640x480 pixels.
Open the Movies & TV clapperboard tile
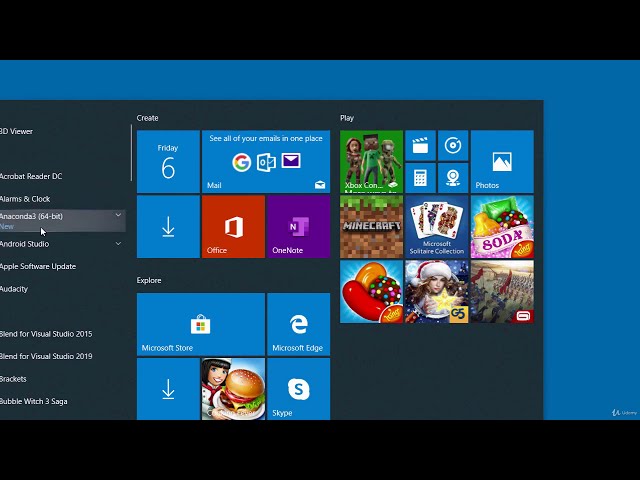point(420,145)
